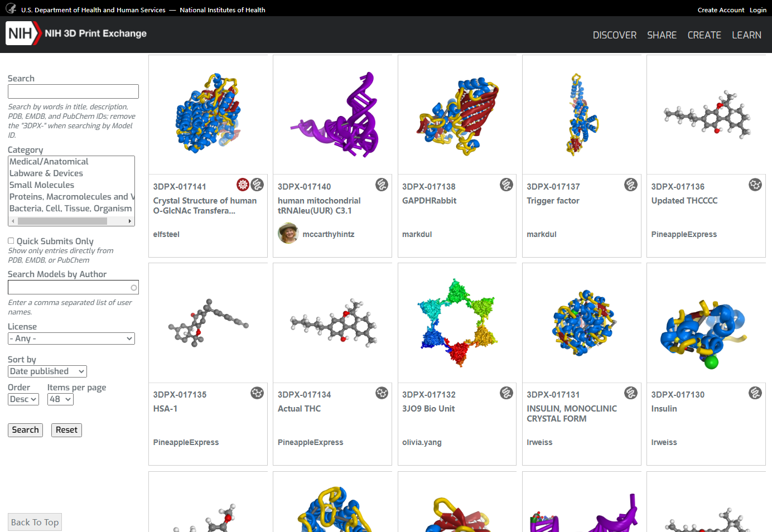Switch to the LEARN section

[x=746, y=35]
